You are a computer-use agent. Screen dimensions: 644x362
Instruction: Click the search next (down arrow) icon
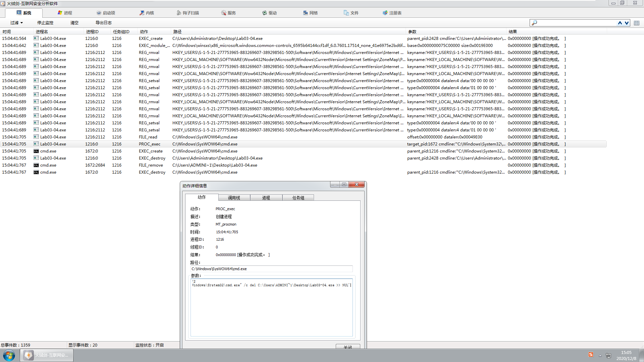[x=627, y=23]
